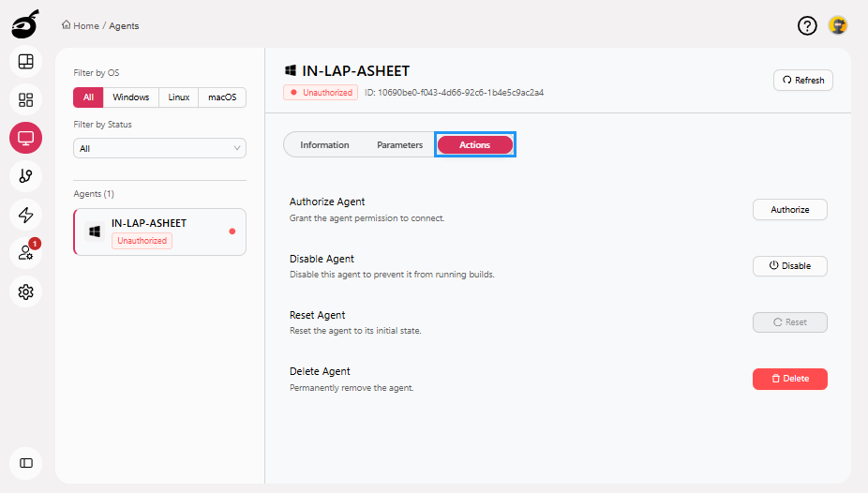868x493 pixels.
Task: Click the Windows icon in agent list card
Action: 95,232
